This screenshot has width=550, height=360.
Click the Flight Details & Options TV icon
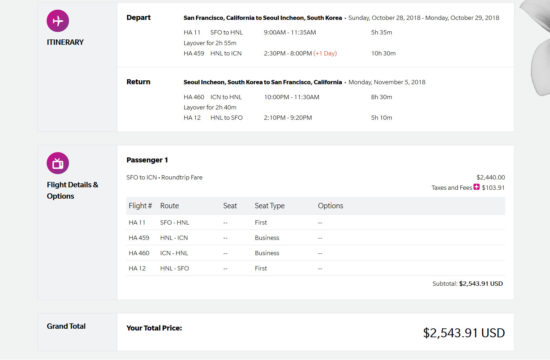tap(58, 163)
